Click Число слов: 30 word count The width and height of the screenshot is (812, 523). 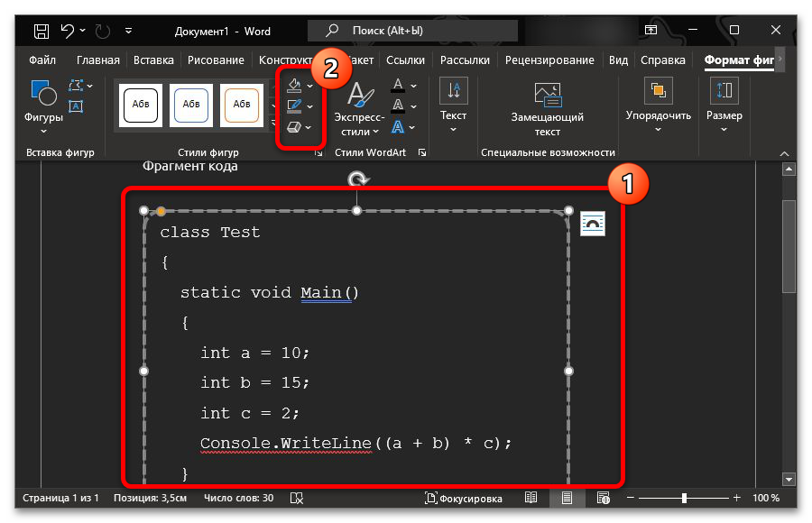(238, 498)
